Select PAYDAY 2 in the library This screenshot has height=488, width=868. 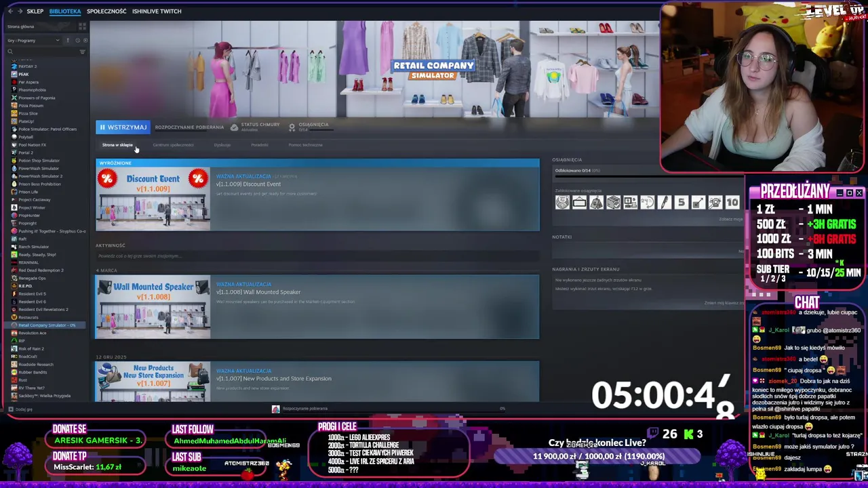click(27, 66)
